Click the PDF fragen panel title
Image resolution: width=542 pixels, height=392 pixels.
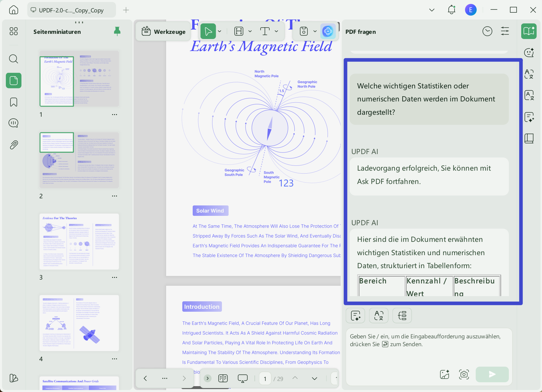361,32
